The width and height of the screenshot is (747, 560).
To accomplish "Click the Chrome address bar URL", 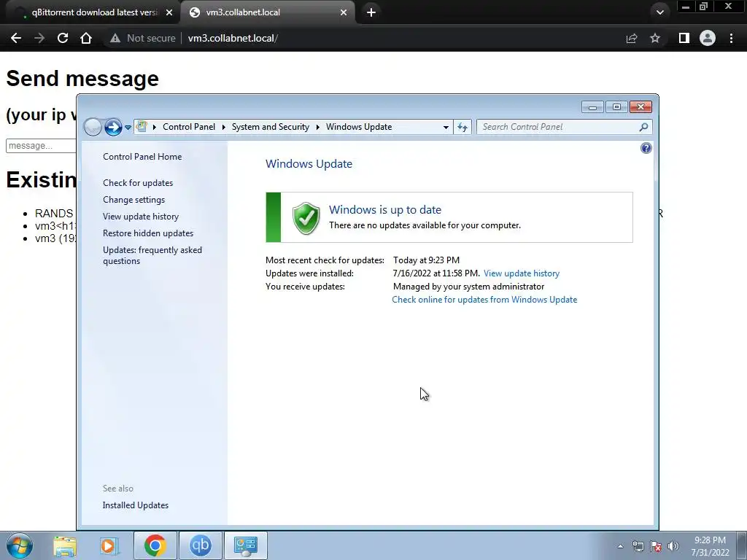I will click(x=233, y=38).
